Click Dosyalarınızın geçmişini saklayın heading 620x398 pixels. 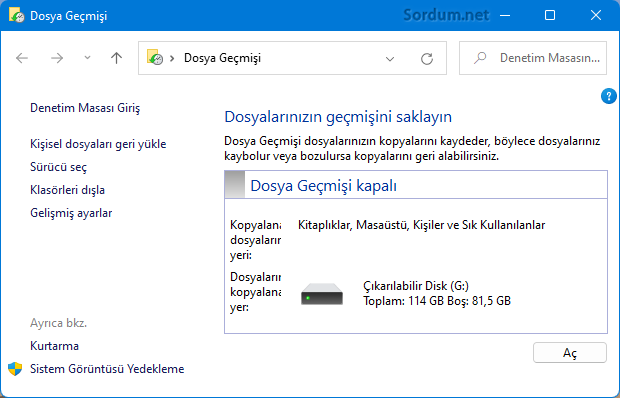point(338,117)
